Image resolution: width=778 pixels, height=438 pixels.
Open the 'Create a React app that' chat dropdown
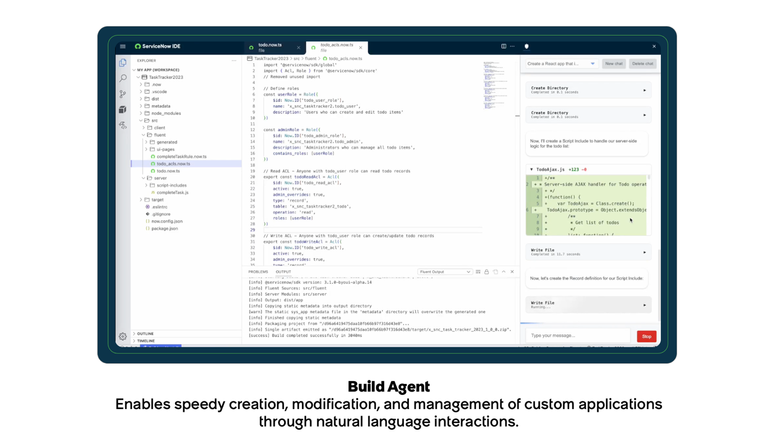pyautogui.click(x=561, y=63)
